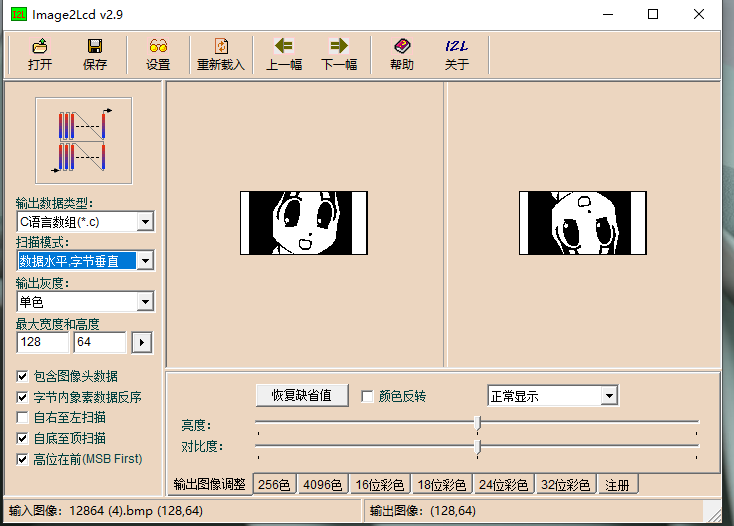Click the input image preview on left

(304, 223)
